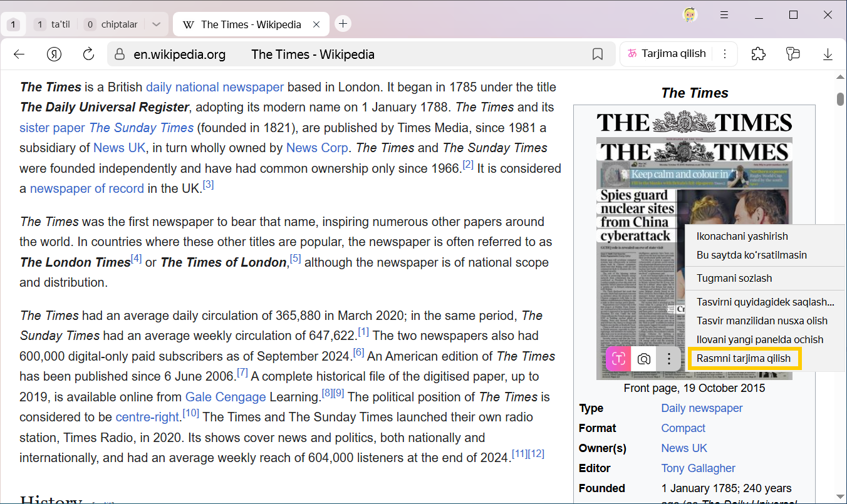The width and height of the screenshot is (847, 504).
Task: Reload the current page
Action: pyautogui.click(x=88, y=54)
